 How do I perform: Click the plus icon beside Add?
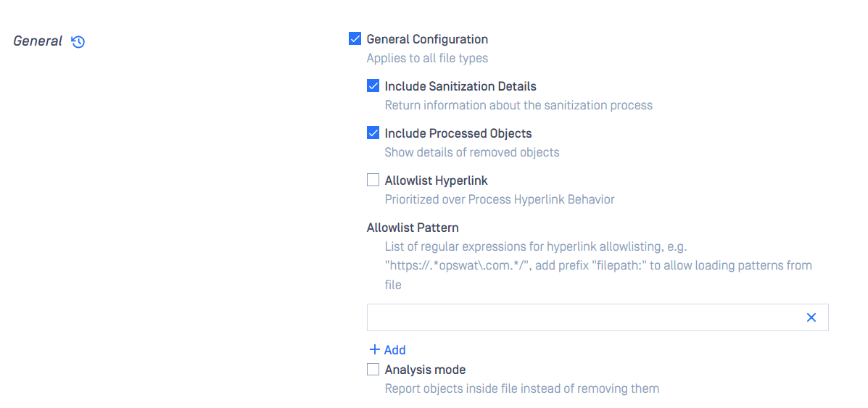click(375, 349)
